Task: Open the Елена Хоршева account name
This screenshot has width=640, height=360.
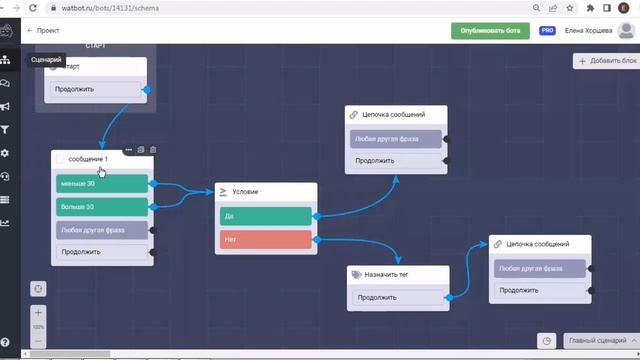Action: [x=588, y=31]
